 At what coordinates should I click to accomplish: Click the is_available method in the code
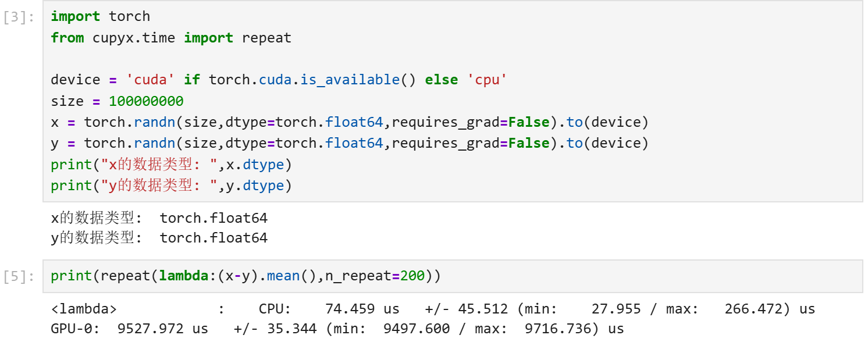point(350,80)
